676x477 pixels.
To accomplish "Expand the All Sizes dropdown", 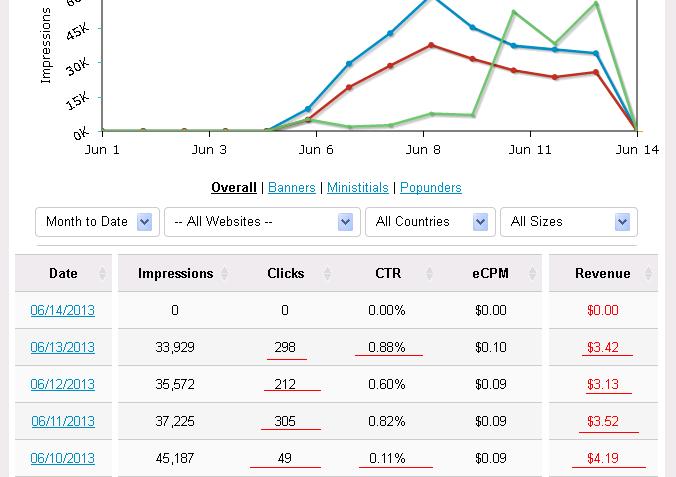I will [622, 222].
